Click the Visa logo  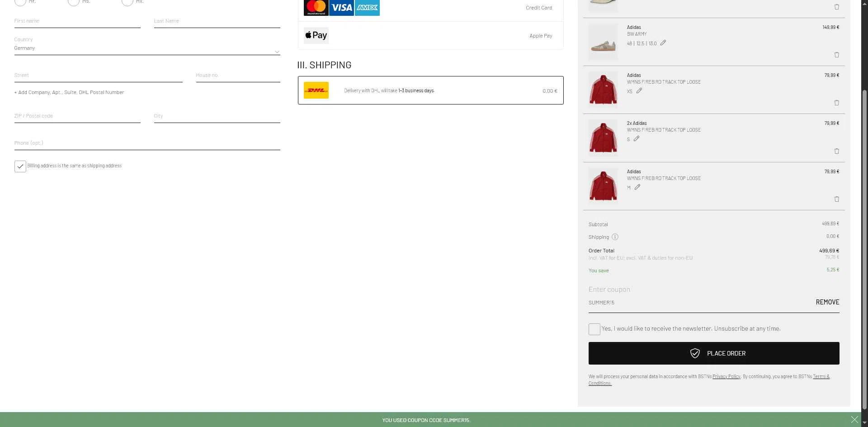[x=341, y=8]
